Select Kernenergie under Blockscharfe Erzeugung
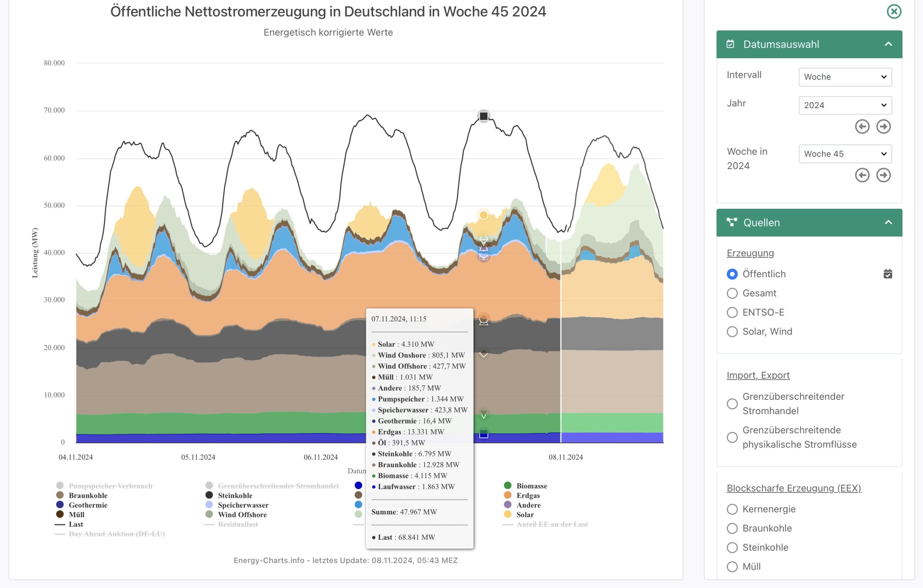This screenshot has height=588, width=923. pyautogui.click(x=732, y=509)
